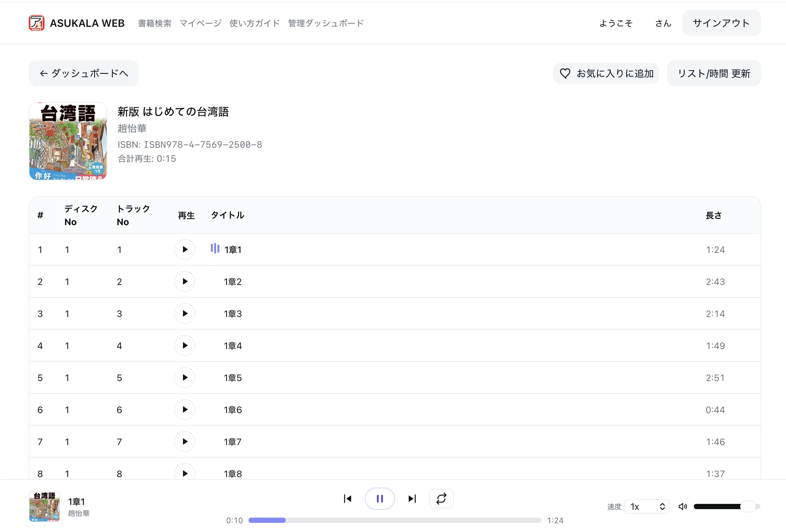The image size is (786, 532).
Task: Click the ASUKALA WEB title text
Action: click(x=87, y=23)
